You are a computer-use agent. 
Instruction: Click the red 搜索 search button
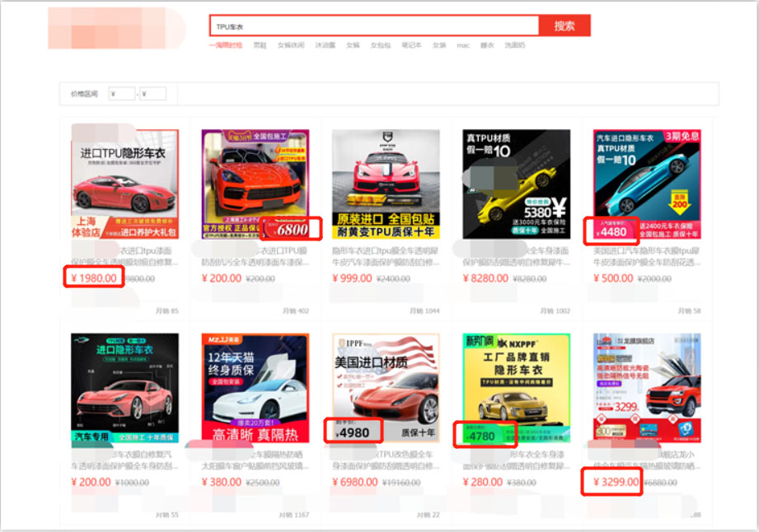pos(565,26)
